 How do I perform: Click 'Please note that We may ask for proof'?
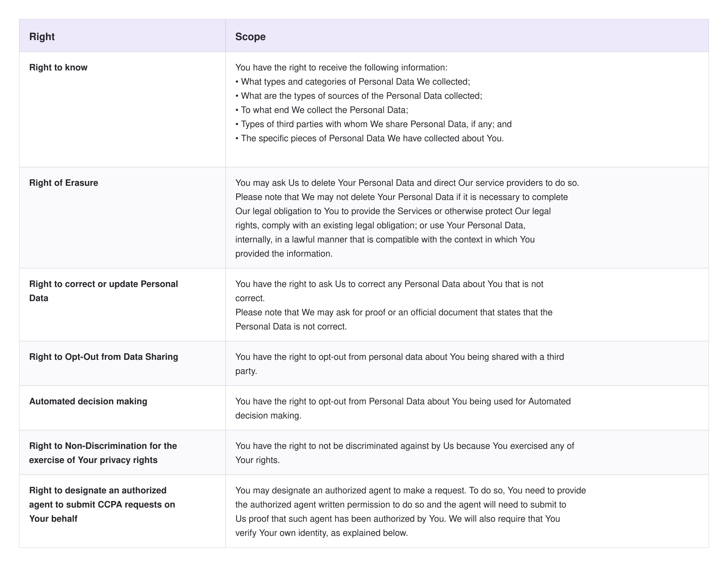point(394,319)
